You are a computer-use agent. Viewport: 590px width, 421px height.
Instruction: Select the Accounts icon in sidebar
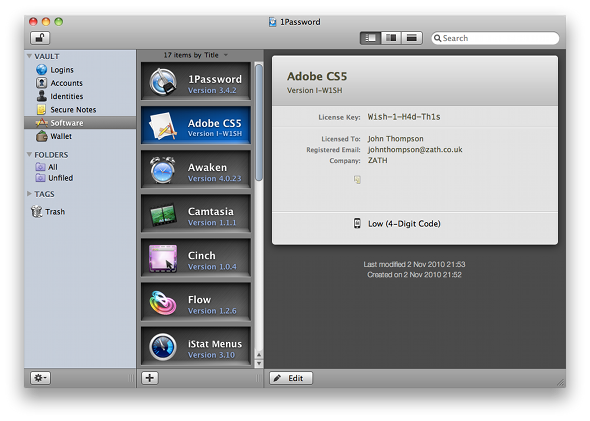(x=41, y=83)
